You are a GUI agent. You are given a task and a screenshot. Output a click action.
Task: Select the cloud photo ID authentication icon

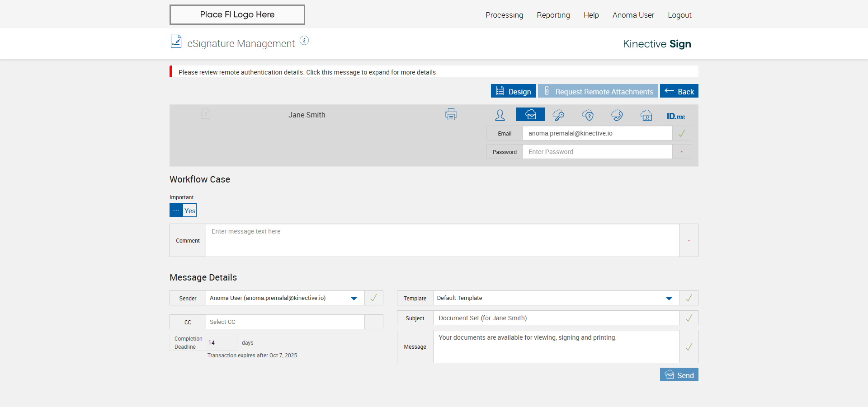[646, 115]
